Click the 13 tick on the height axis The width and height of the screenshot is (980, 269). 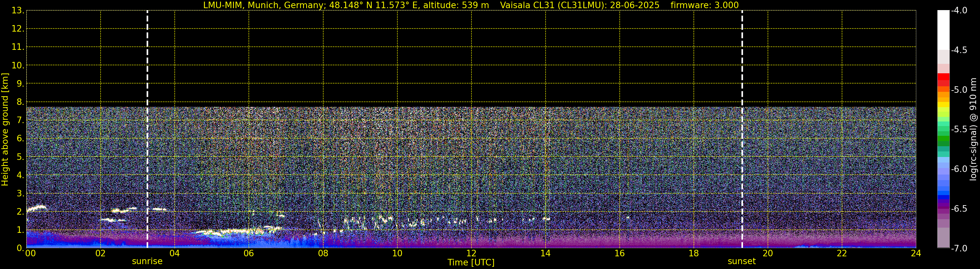pos(17,11)
